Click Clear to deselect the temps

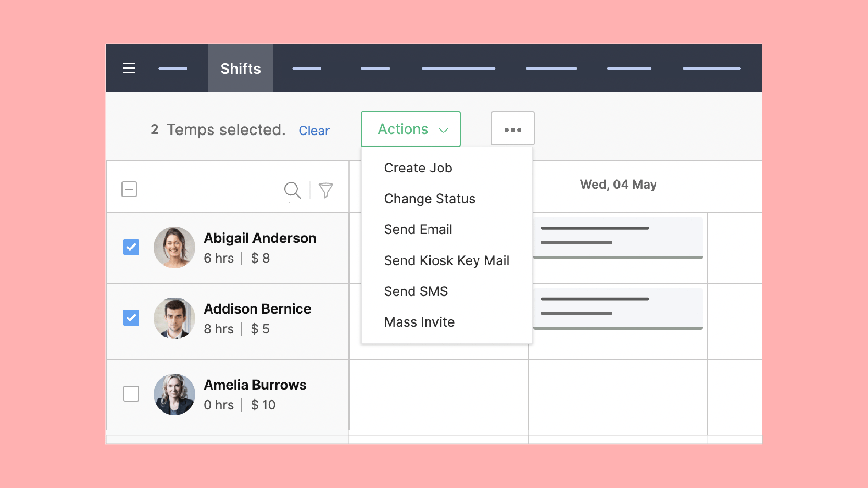tap(314, 131)
